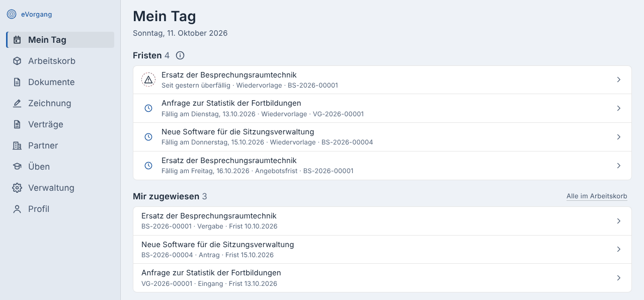644x300 pixels.
Task: Click details line BS-2026-00001 · Vergabe · Frist 10.10.2026
Action: tap(209, 227)
